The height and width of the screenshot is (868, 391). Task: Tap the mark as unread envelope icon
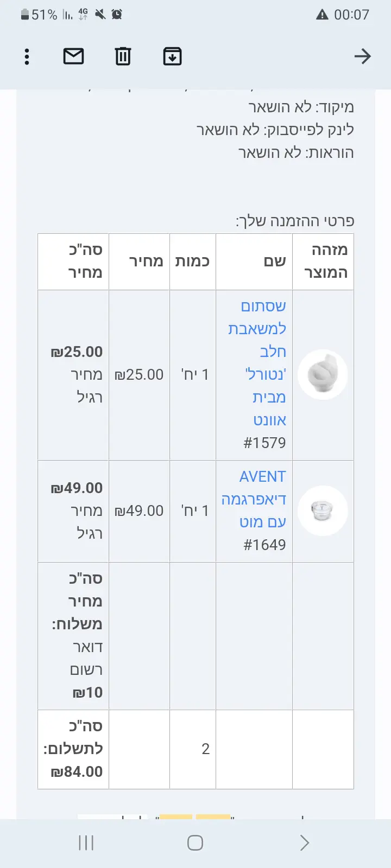[74, 56]
